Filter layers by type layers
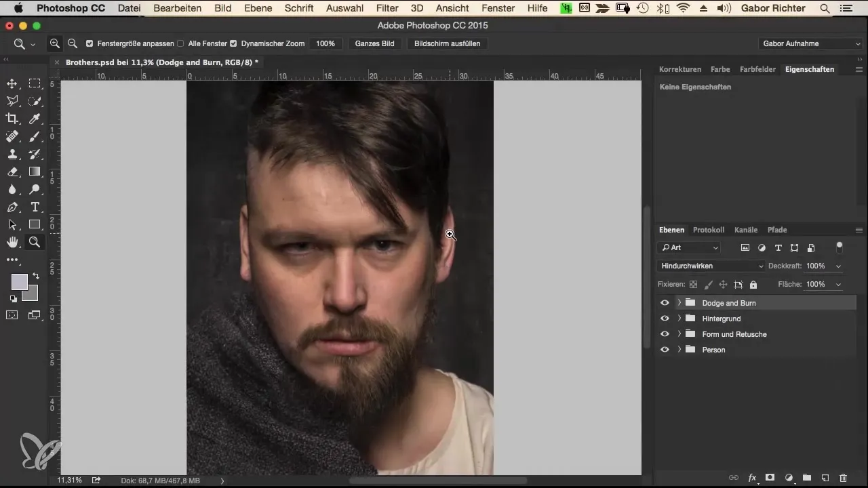Screen dimensions: 868x488 pos(778,248)
